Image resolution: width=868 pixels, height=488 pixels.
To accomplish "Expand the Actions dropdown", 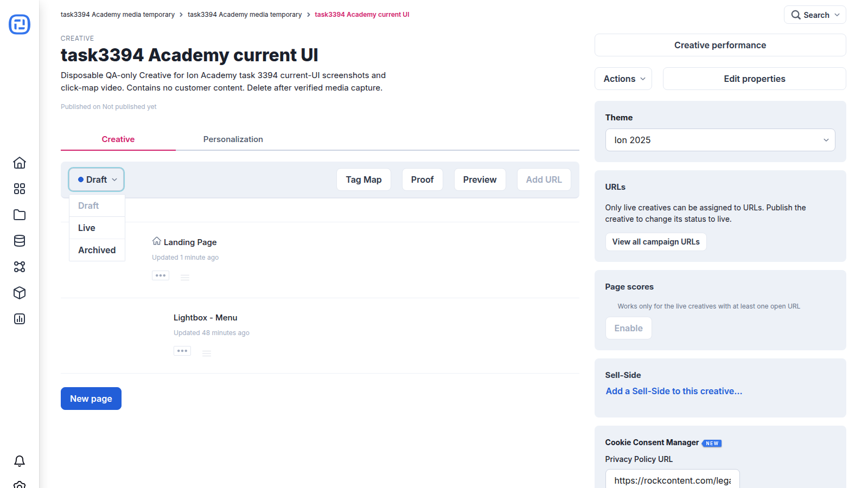I will click(x=623, y=79).
